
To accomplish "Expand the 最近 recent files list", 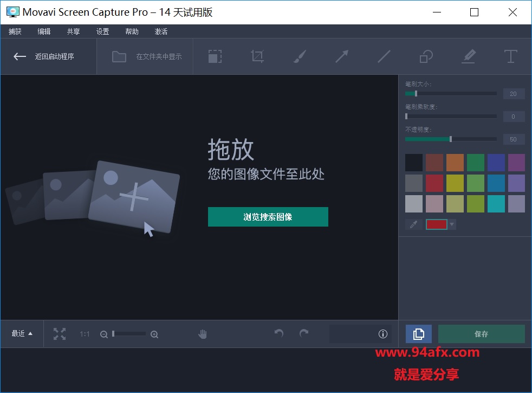I will (x=22, y=333).
